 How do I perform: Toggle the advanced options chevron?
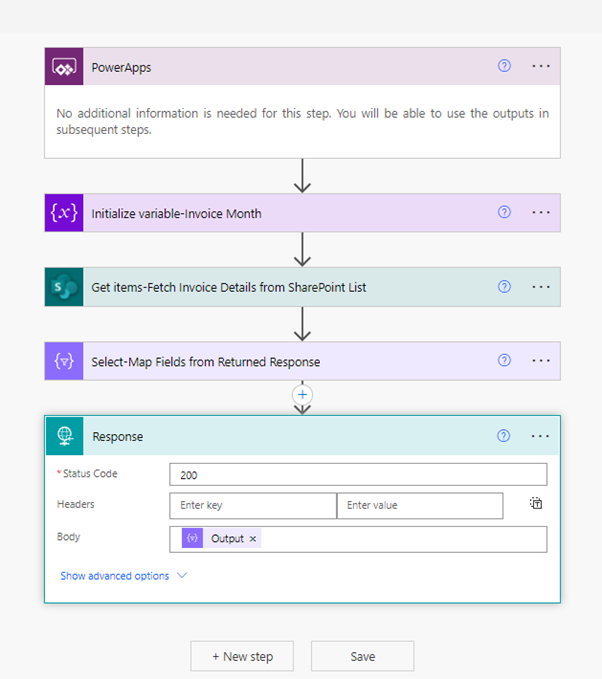click(x=182, y=576)
